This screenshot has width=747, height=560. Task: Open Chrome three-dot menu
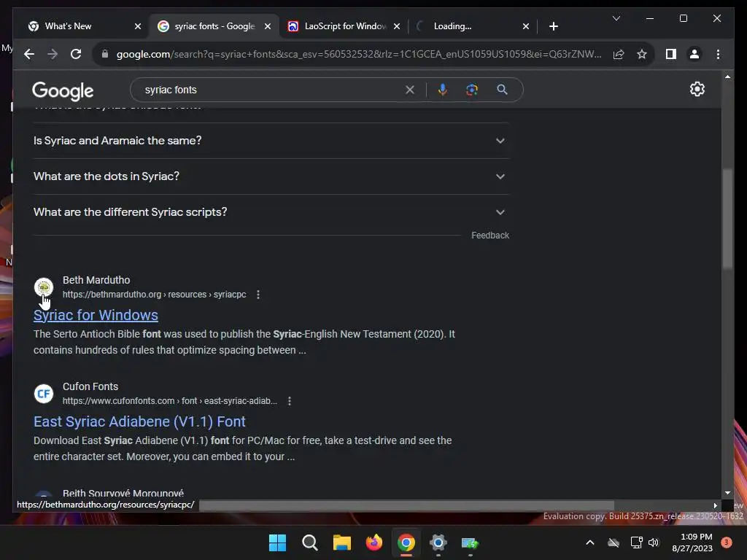coord(718,54)
